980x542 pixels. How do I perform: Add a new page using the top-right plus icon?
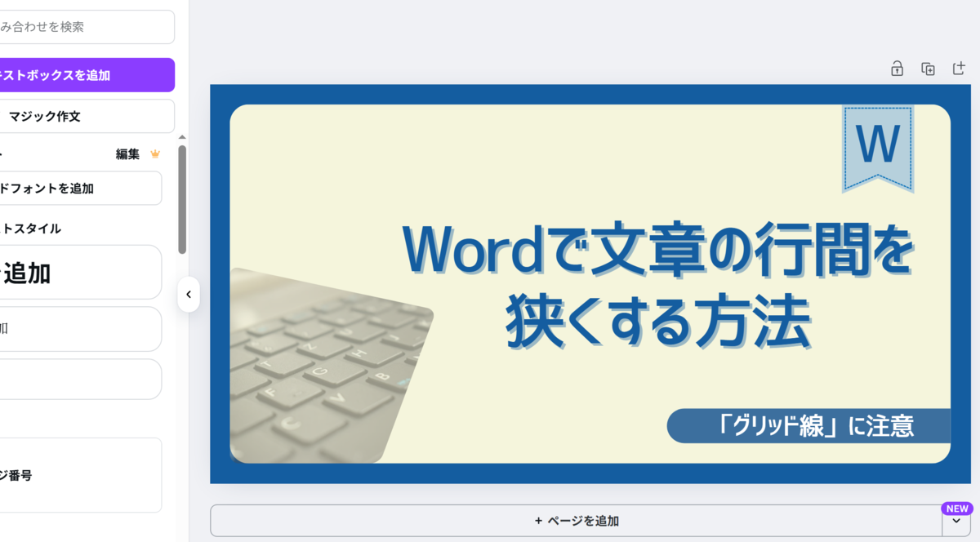pyautogui.click(x=959, y=69)
